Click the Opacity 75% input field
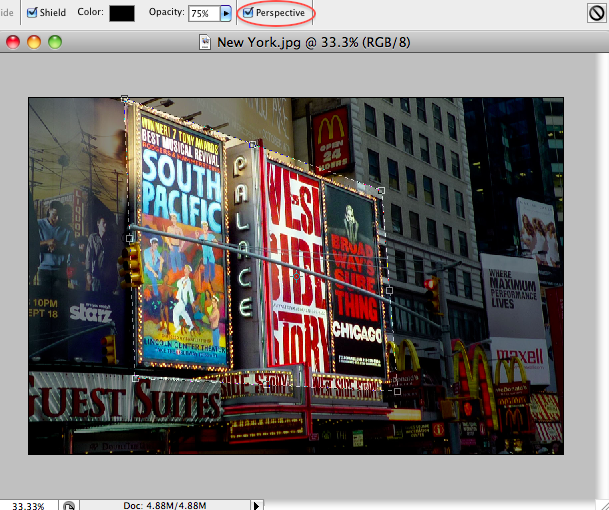 click(x=204, y=14)
